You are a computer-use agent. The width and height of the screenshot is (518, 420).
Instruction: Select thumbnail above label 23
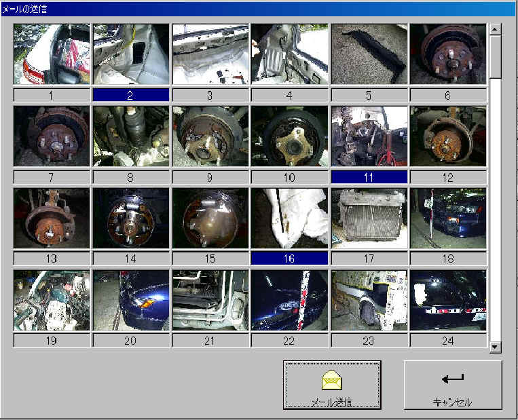click(369, 301)
